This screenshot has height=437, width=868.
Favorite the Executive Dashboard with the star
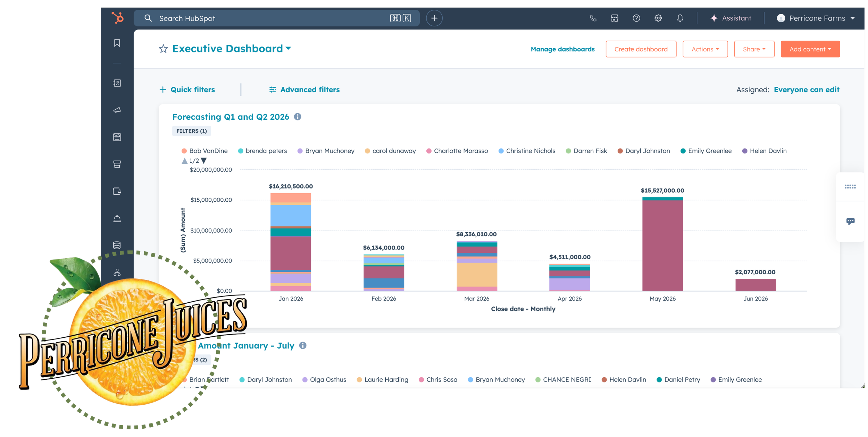[x=163, y=49]
